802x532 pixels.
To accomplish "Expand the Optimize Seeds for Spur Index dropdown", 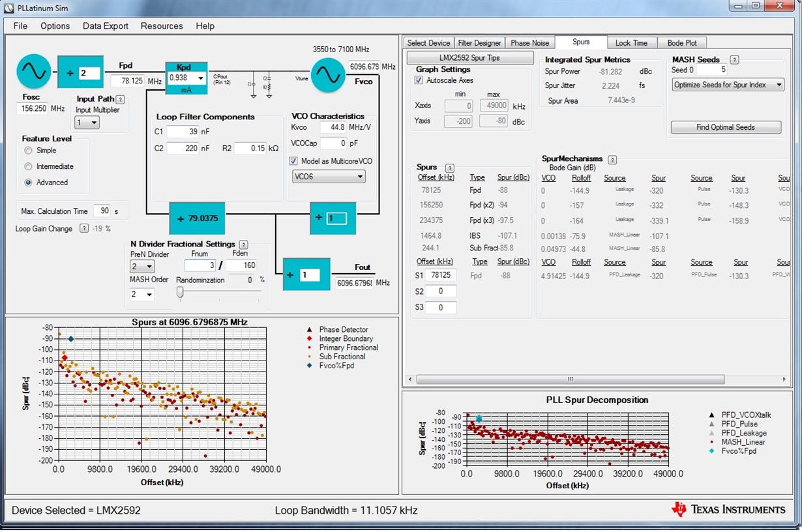I will pyautogui.click(x=728, y=85).
